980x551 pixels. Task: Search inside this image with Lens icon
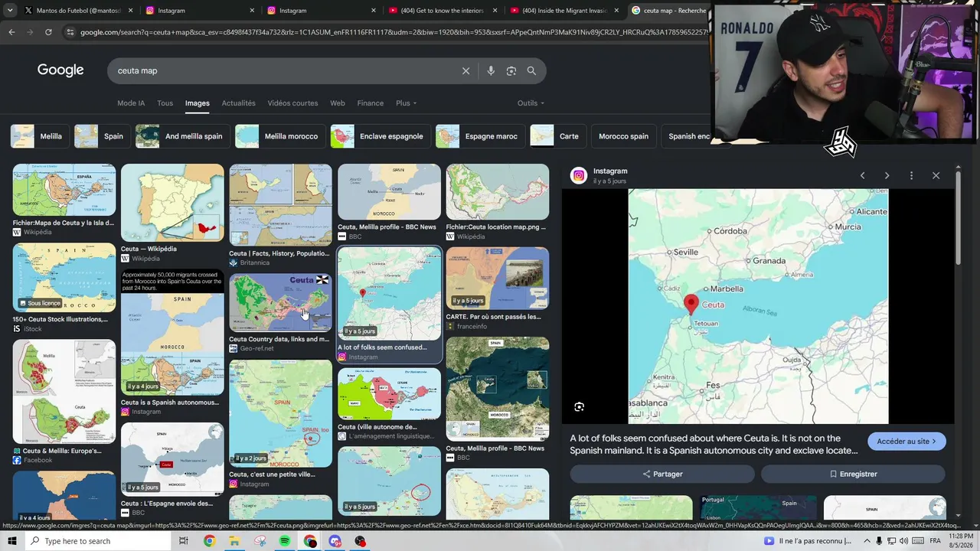[580, 407]
